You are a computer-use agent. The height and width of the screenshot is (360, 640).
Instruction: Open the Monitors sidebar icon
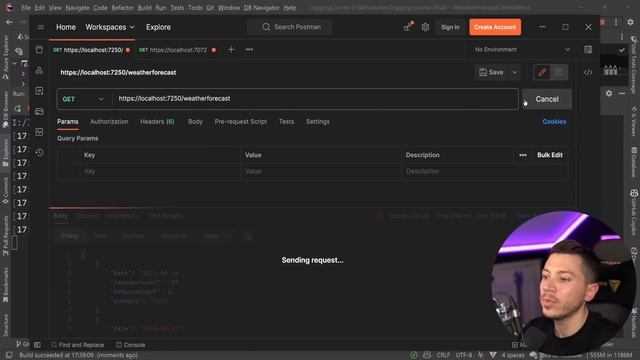pos(39,132)
